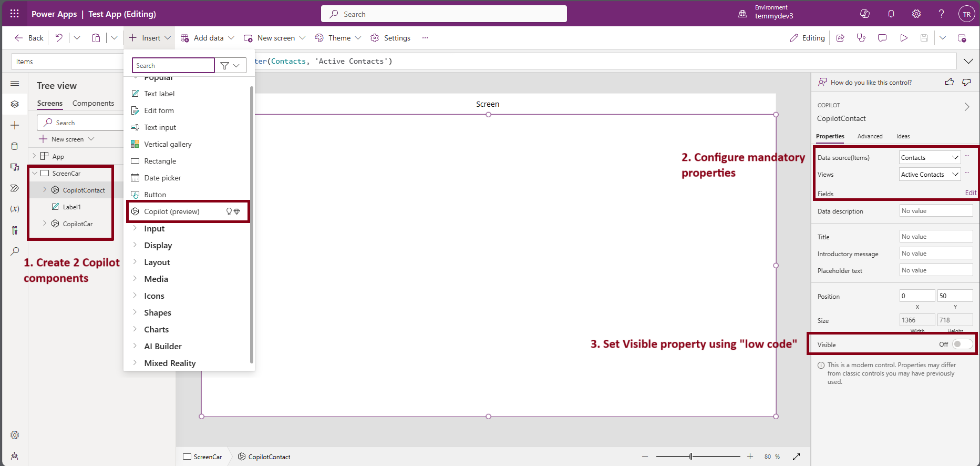Open the Media icon in left rail
Screen dimensions: 980x466
pos(15,167)
